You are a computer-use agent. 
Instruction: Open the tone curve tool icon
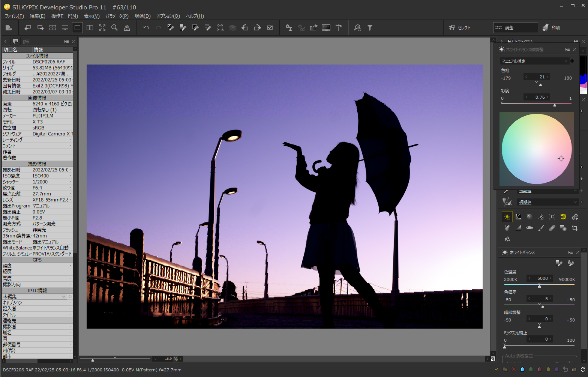click(518, 216)
